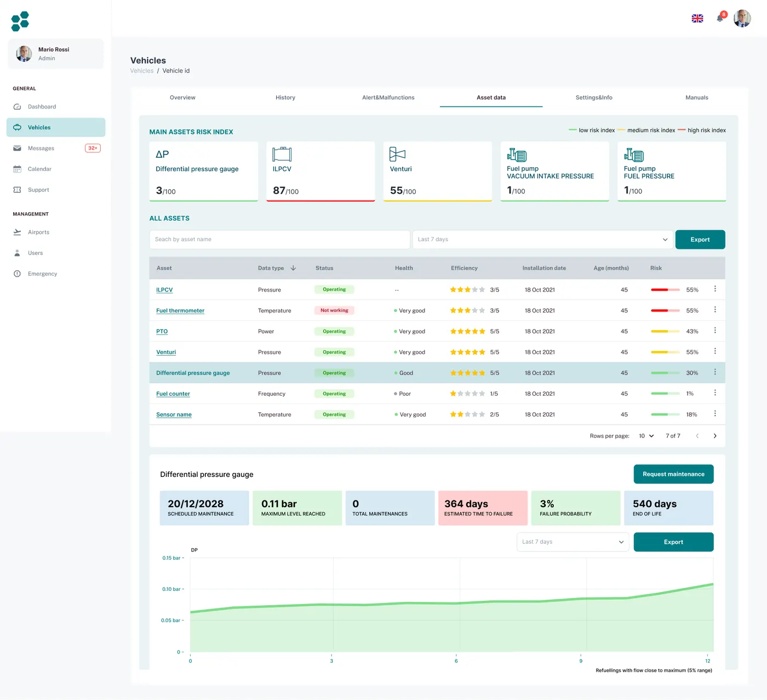Image resolution: width=767 pixels, height=700 pixels.
Task: Open row menu for Venturi
Action: (715, 351)
